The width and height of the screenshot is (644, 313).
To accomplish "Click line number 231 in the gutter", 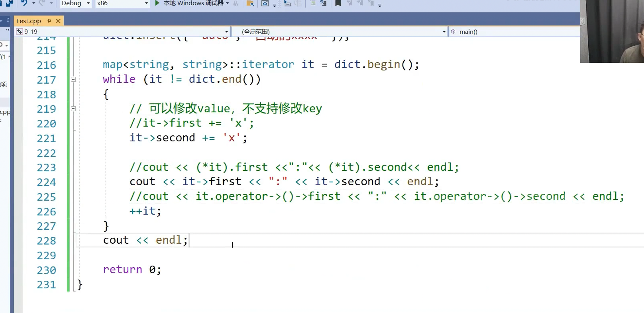I will click(46, 284).
